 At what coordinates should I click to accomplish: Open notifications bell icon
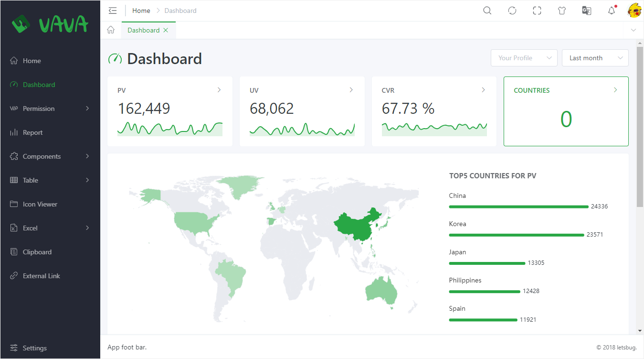pos(612,11)
